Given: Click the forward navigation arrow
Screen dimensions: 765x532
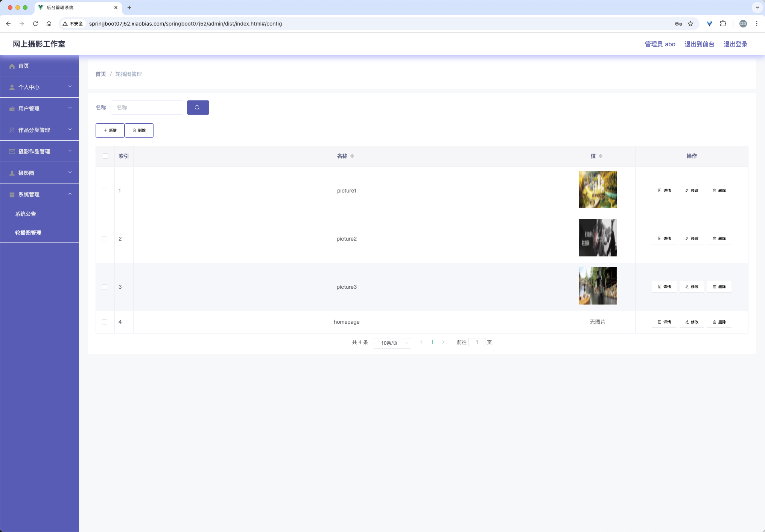Looking at the screenshot, I should 22,24.
